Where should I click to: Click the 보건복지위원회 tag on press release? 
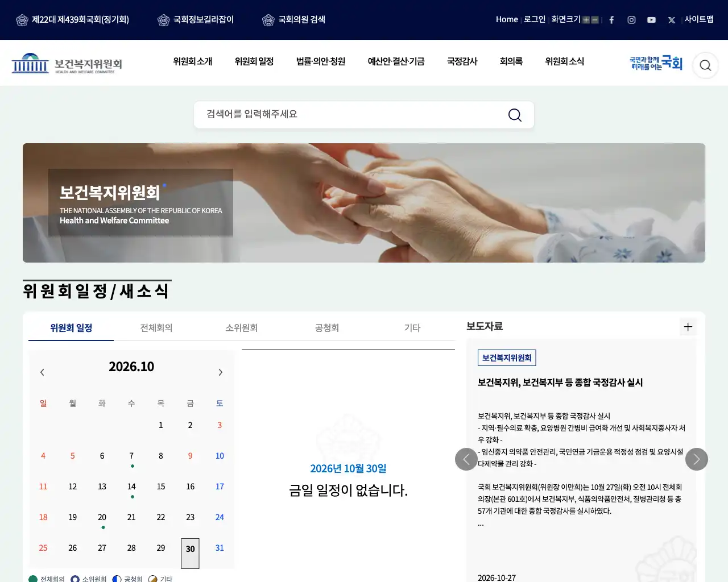[507, 358]
